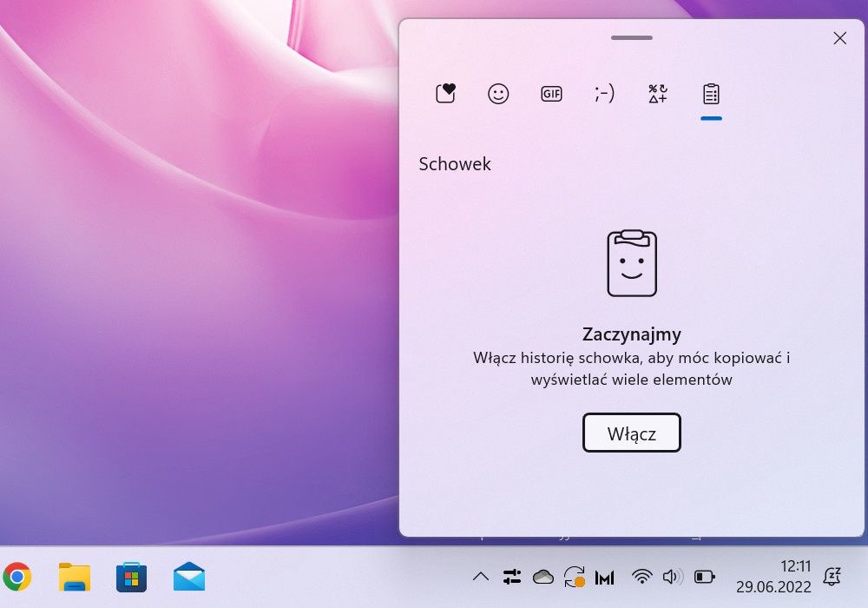Open OneDrive cloud tray icon
Viewport: 868px width, 608px height.
tap(543, 578)
